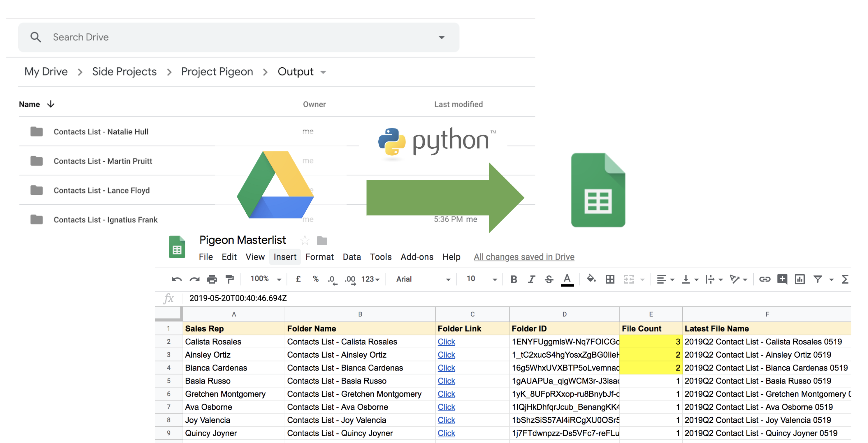Go to Project Pigeon breadcrumb
Viewport: 868px width, 443px height.
coord(217,71)
